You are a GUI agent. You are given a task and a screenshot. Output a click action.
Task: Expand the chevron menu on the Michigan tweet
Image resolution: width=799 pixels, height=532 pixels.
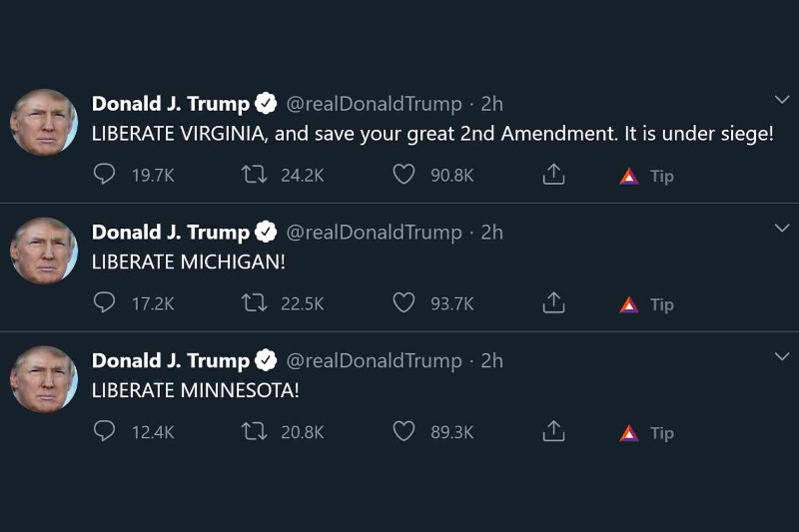[782, 229]
